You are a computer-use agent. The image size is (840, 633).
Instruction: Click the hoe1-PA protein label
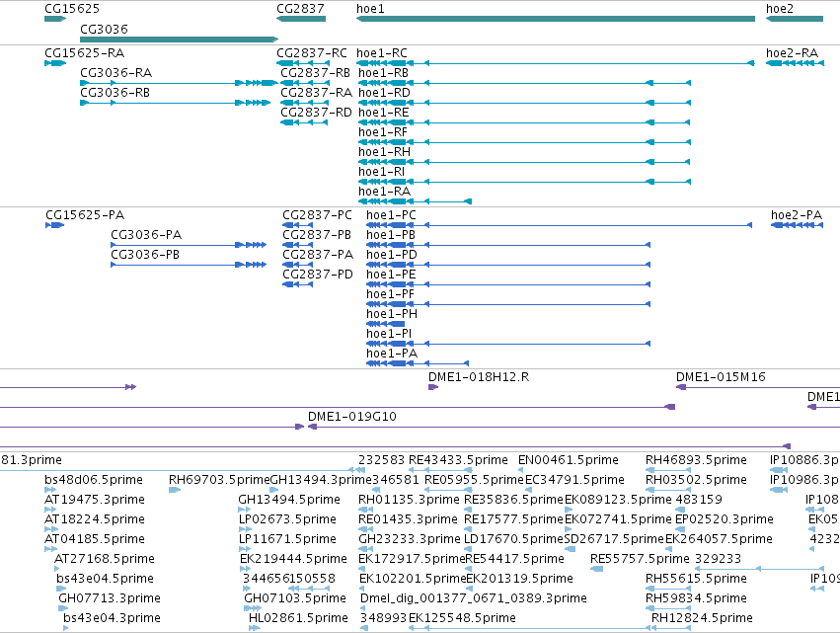pos(392,354)
